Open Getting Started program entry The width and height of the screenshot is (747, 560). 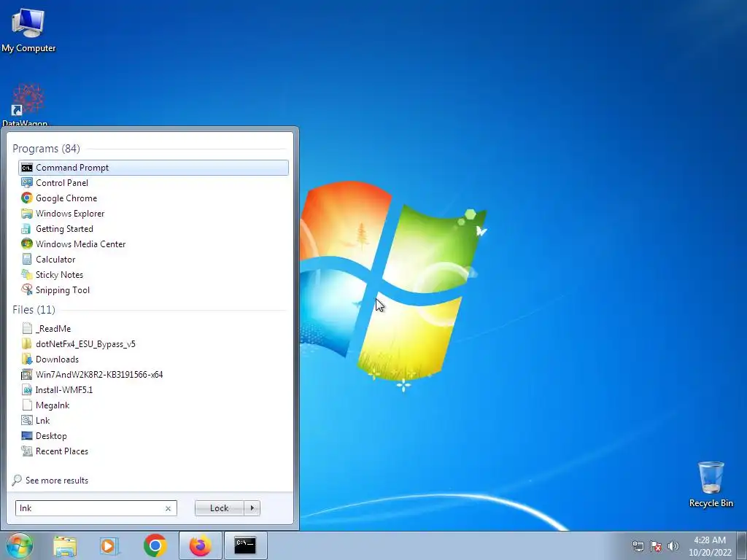(153, 228)
